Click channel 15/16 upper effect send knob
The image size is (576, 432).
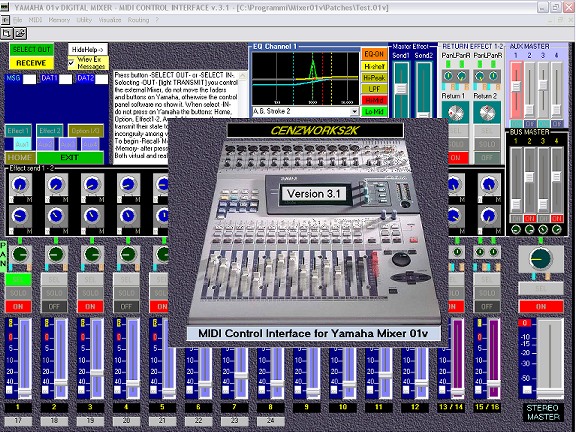tap(489, 184)
